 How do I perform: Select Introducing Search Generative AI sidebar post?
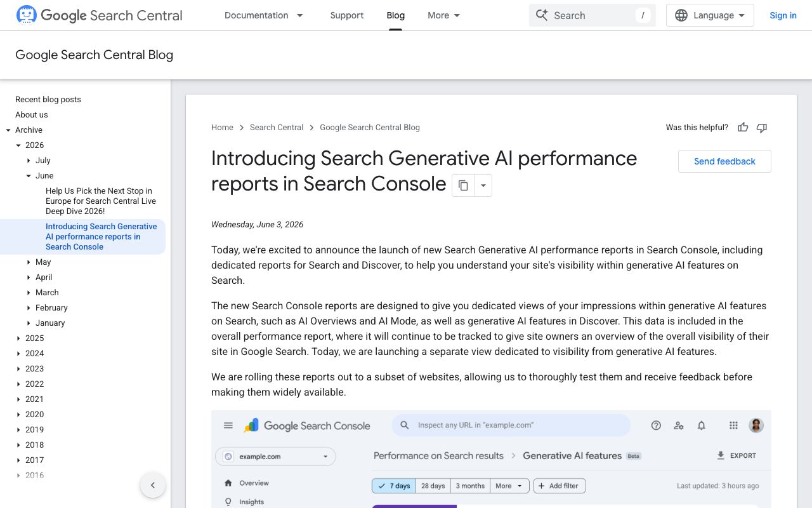point(101,237)
